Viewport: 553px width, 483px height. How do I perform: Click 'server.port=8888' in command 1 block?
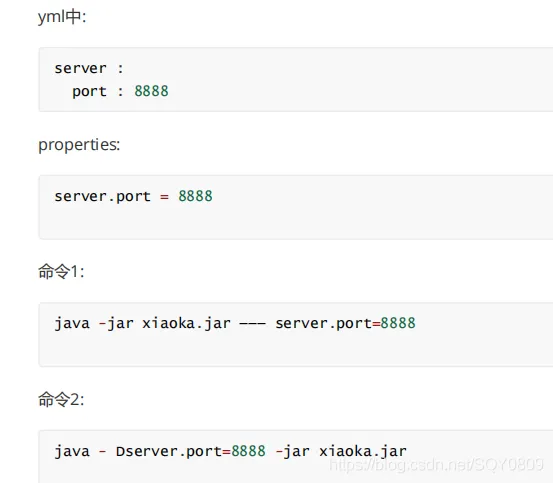(x=345, y=323)
